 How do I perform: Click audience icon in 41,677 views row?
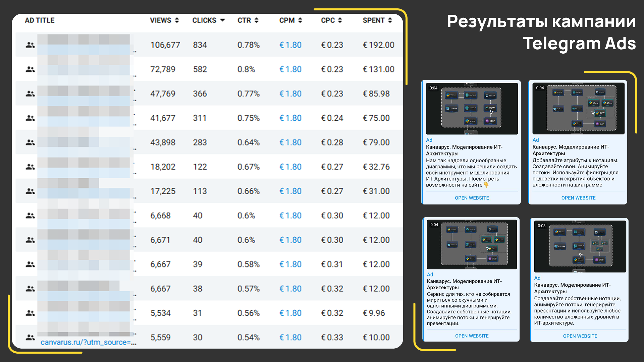[x=30, y=118]
